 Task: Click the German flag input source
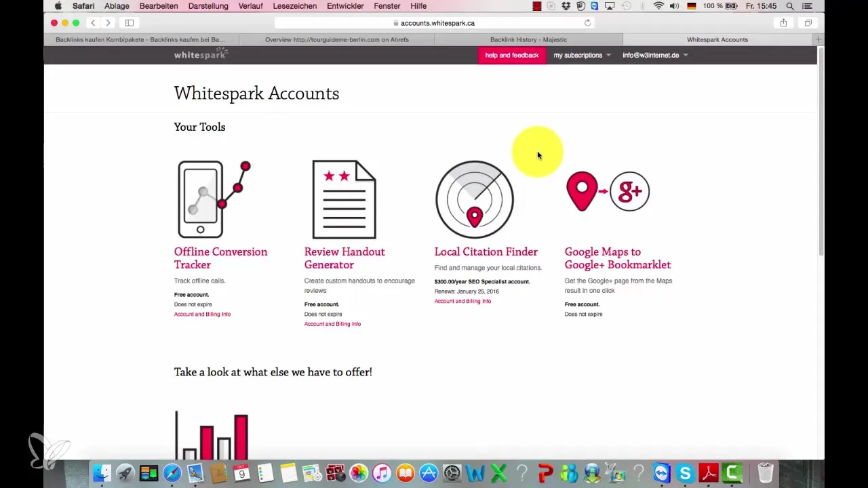point(692,6)
